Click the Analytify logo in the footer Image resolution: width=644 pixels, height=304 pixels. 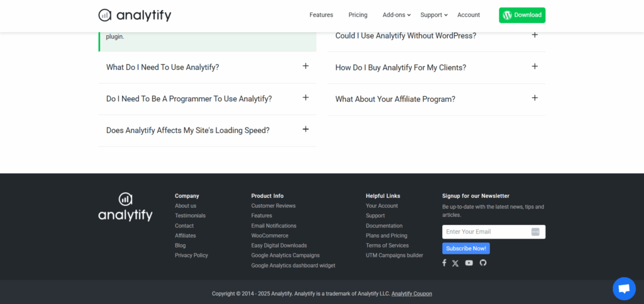click(x=125, y=207)
